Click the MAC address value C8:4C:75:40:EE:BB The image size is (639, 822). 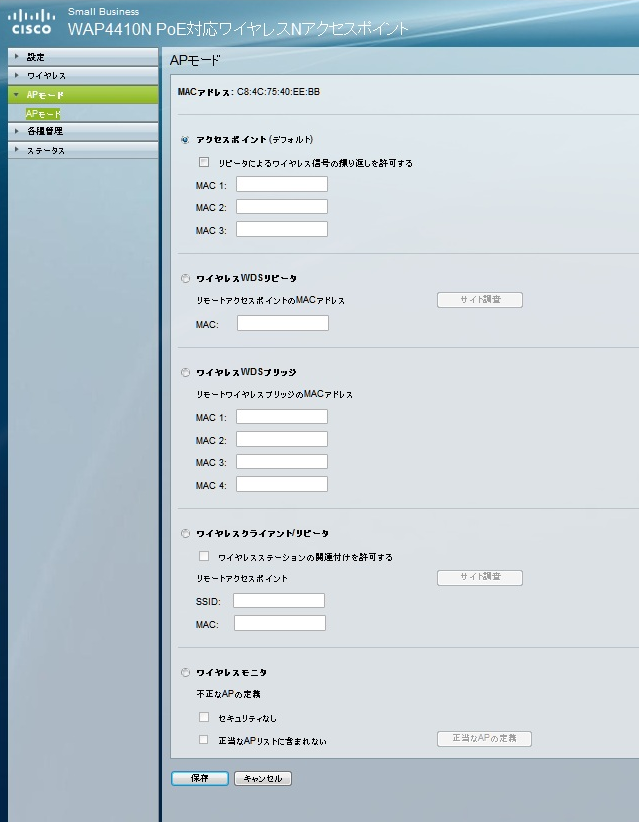point(278,92)
